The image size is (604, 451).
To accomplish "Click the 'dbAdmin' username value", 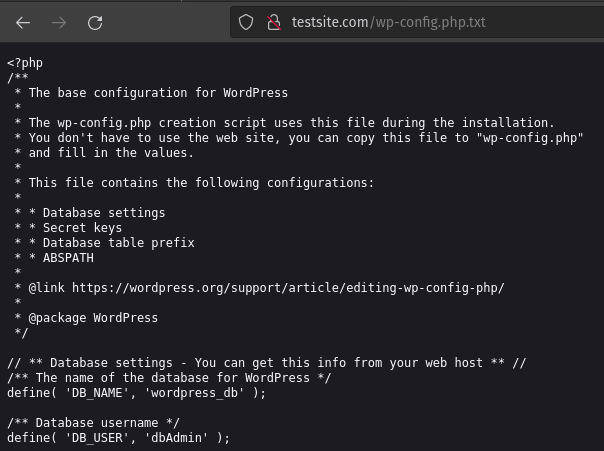I will pos(183,438).
